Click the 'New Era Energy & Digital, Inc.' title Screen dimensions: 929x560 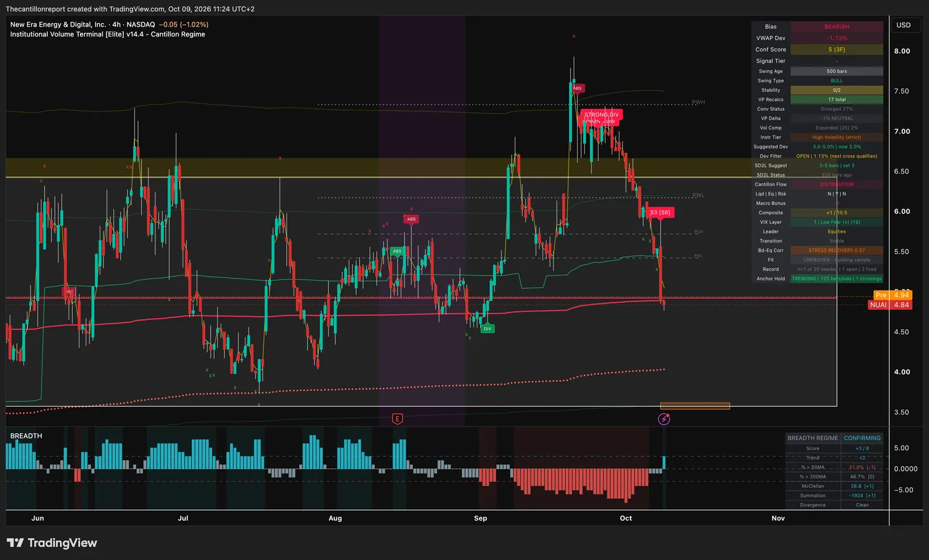pos(58,25)
